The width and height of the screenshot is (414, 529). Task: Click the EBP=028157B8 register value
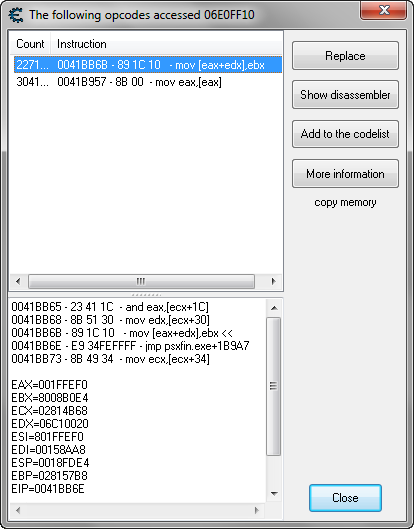49,476
